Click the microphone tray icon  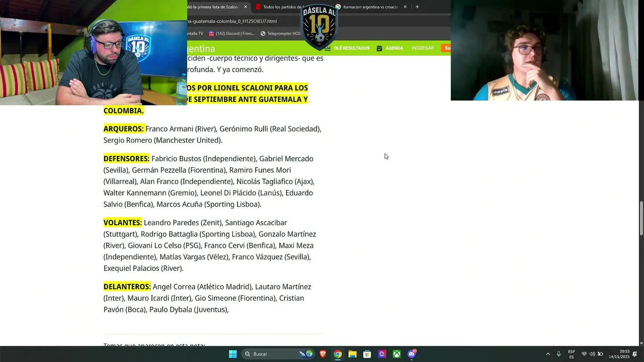click(558, 354)
